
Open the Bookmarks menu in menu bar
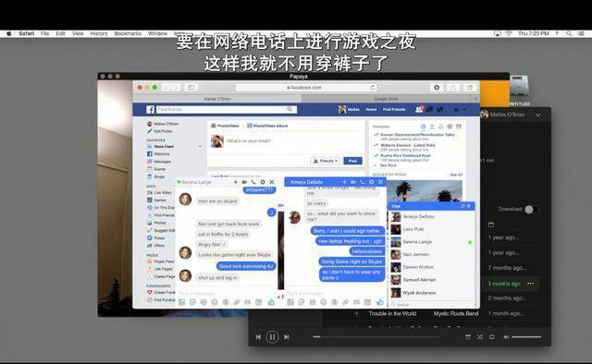click(x=128, y=33)
